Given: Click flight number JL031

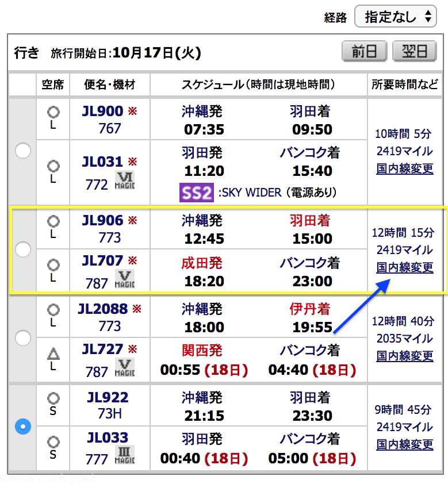Looking at the screenshot, I should point(102,162).
